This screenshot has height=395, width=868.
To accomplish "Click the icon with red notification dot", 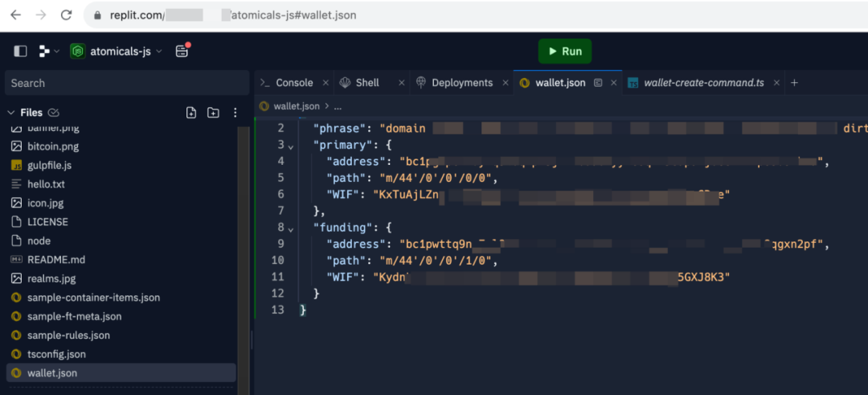I will click(x=182, y=51).
